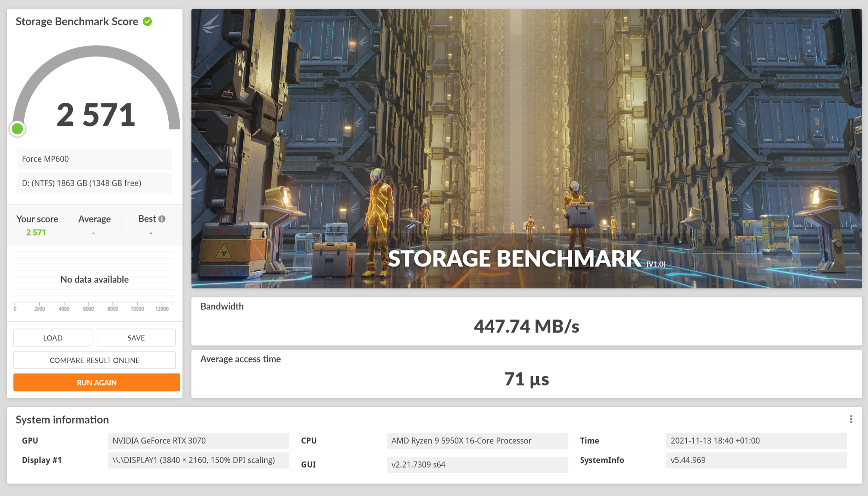Click the SystemInfo version v5.44.969
Viewport: 868px width, 496px height.
click(x=756, y=460)
